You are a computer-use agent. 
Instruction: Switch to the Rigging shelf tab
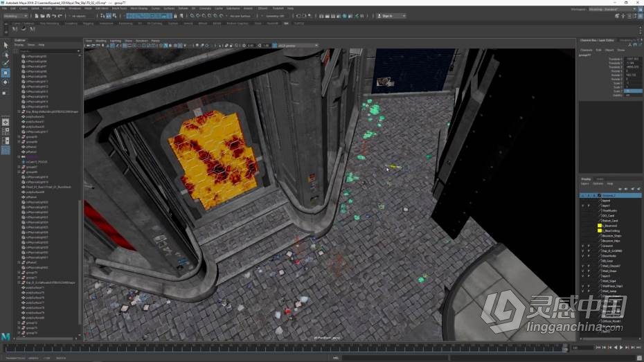pyautogui.click(x=89, y=24)
